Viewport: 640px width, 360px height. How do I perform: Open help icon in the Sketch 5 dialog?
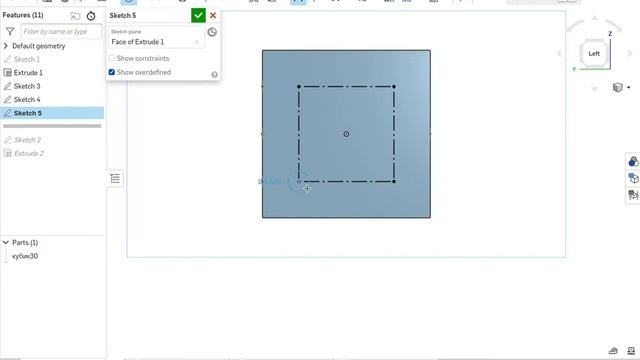(x=214, y=75)
